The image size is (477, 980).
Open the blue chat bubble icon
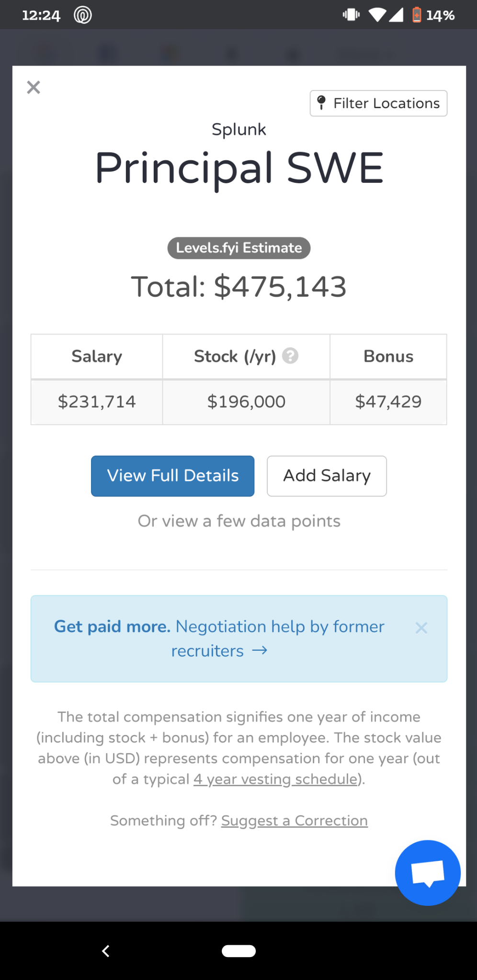[428, 873]
